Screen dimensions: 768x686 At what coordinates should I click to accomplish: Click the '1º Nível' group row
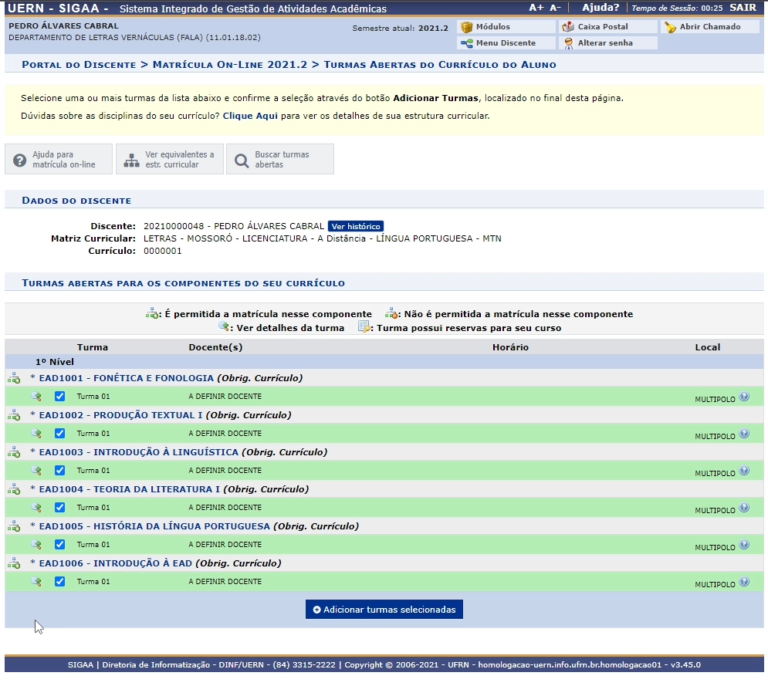point(384,362)
